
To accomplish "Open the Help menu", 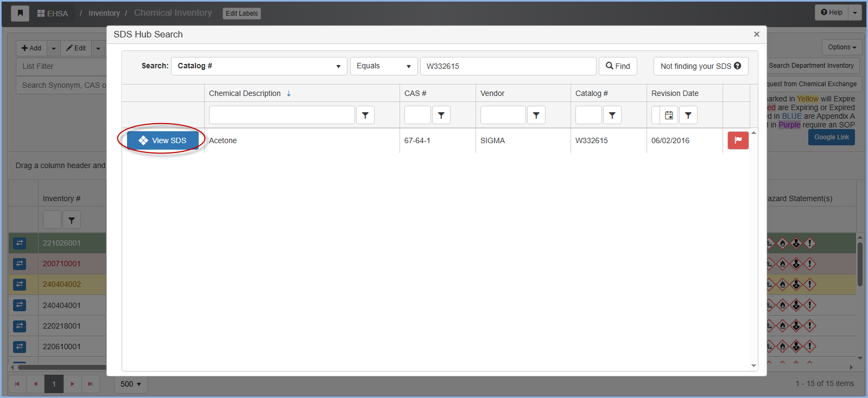I will (x=832, y=12).
